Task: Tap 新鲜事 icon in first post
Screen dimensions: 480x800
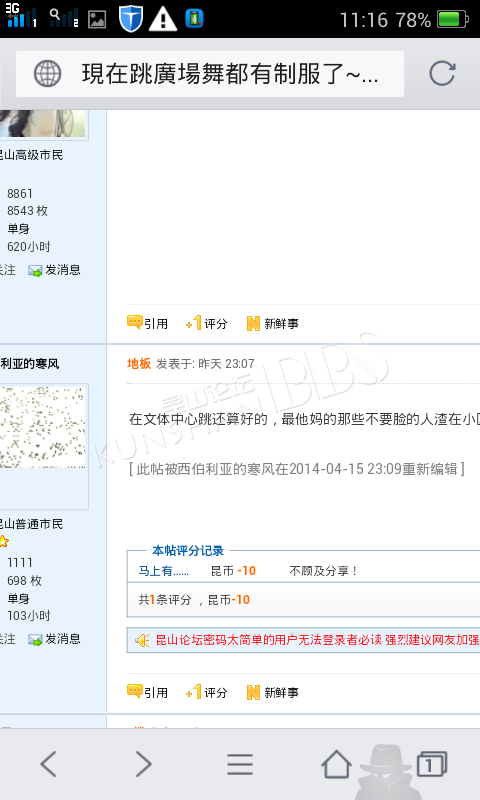Action: click(x=272, y=323)
